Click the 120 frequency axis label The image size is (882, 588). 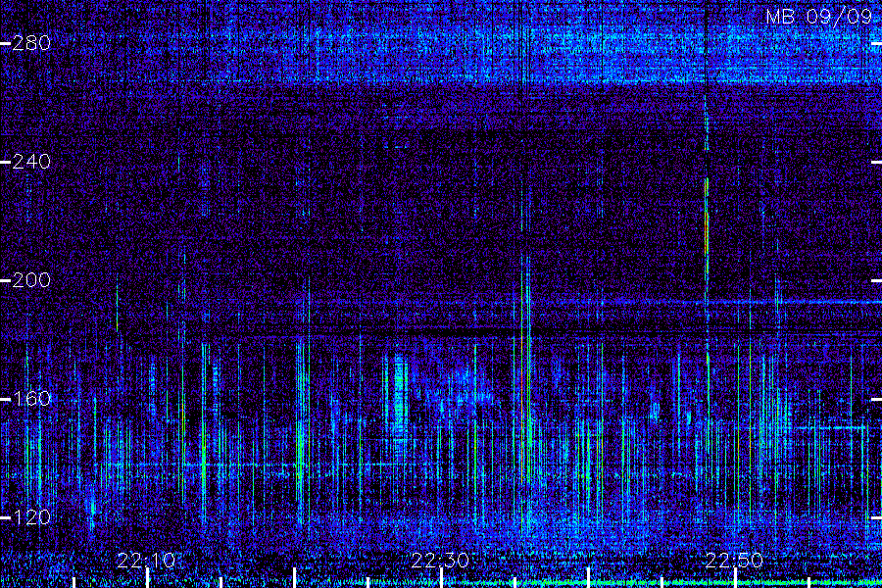pyautogui.click(x=31, y=517)
